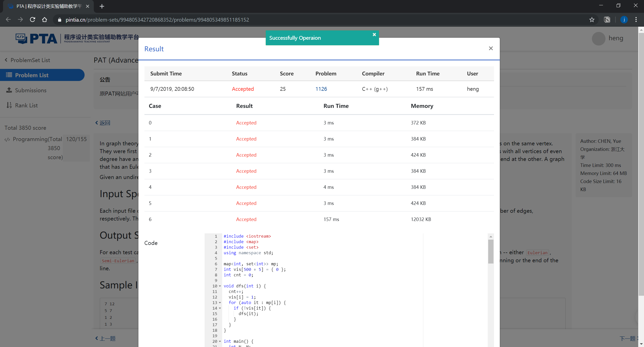This screenshot has width=644, height=347.
Task: Click Accepted result for case 6
Action: [x=246, y=219]
